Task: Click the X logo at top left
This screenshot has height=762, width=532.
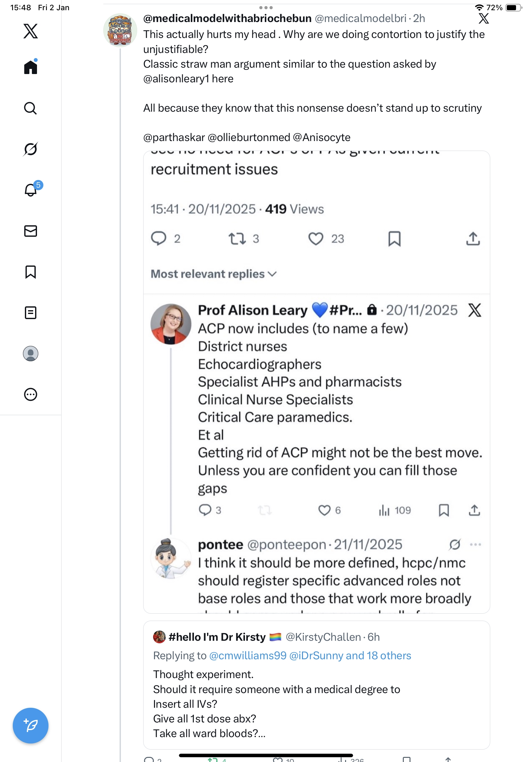Action: pos(31,31)
